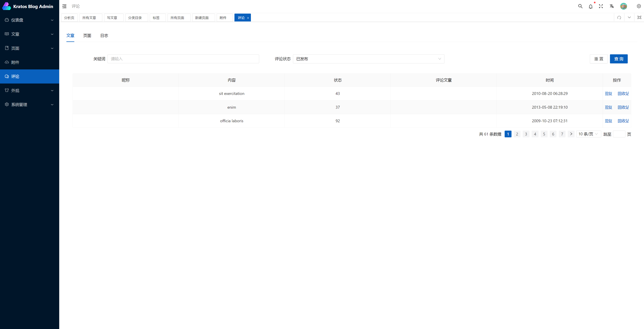This screenshot has width=644, height=329.
Task: Click the 查询 search button
Action: [x=619, y=59]
